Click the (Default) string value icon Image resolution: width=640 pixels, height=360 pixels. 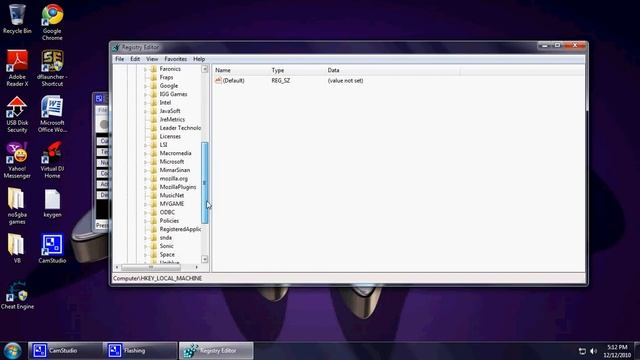coord(218,80)
